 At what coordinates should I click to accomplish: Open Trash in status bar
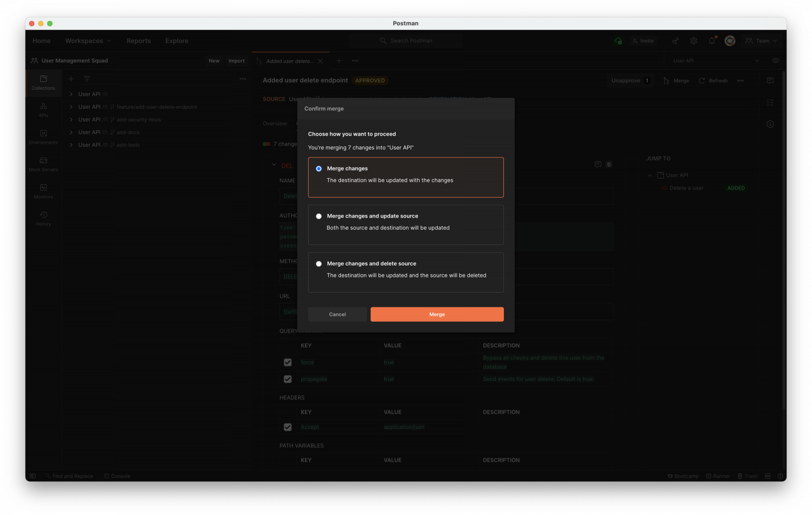coord(747,476)
